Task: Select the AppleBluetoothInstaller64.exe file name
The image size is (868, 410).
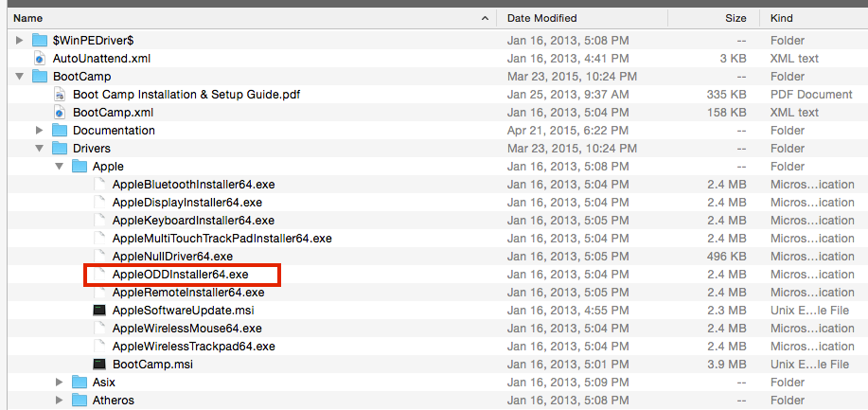Action: tap(193, 185)
